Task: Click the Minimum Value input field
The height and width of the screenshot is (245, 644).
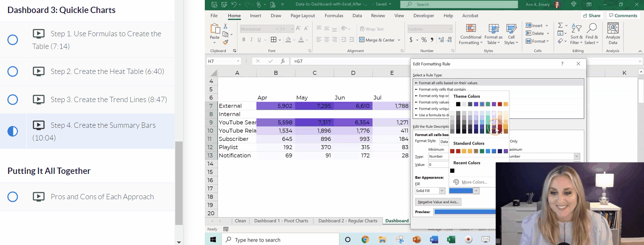Action: [438, 164]
